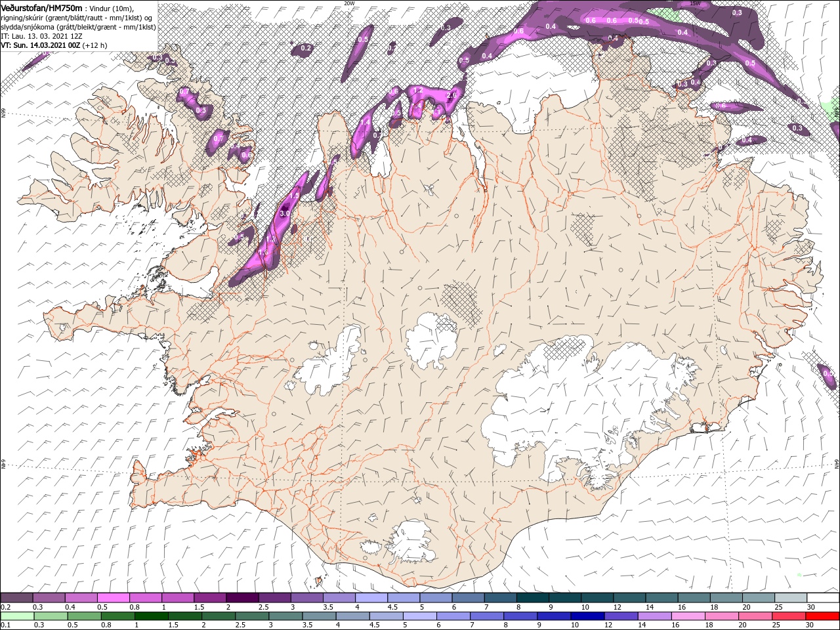
Task: Click the bright pink 0.5–0.8 snow legend swatch
Action: (114, 598)
